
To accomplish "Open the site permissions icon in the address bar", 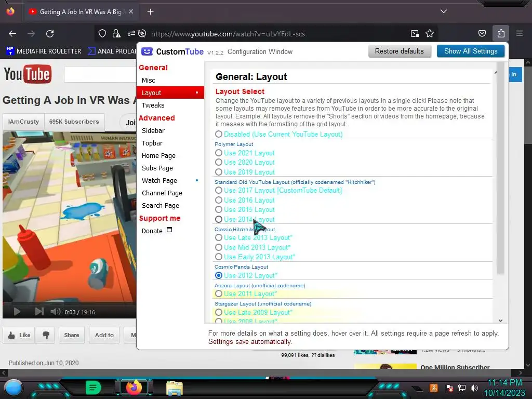I will (131, 33).
